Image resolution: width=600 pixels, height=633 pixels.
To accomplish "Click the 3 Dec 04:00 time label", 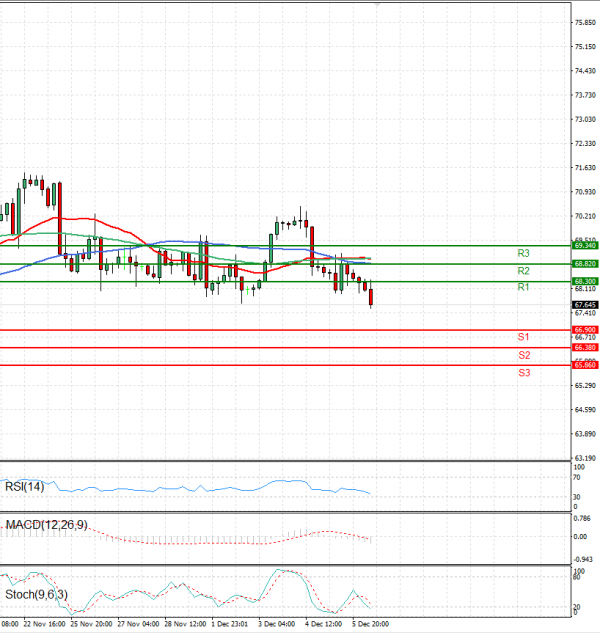I will 276,625.
